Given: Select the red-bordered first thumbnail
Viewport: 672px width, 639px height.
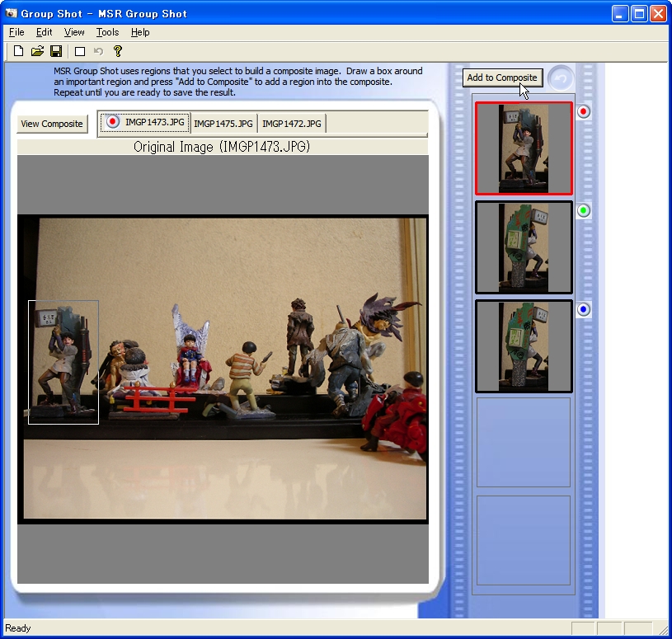Looking at the screenshot, I should (x=524, y=148).
